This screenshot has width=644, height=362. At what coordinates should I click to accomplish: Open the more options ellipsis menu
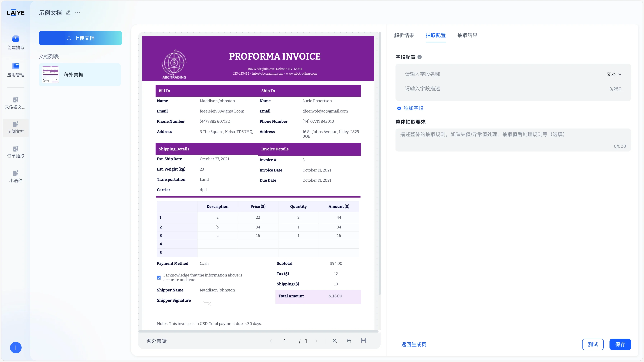point(78,13)
